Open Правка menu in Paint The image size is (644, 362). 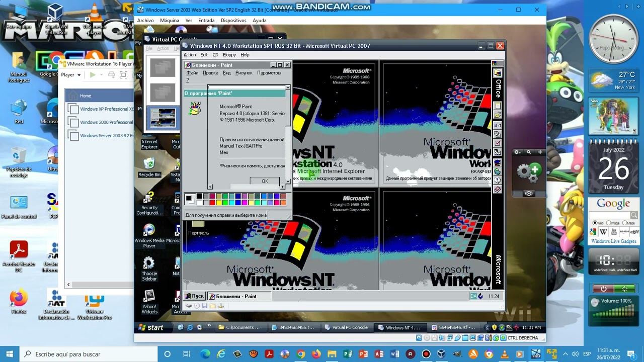210,73
